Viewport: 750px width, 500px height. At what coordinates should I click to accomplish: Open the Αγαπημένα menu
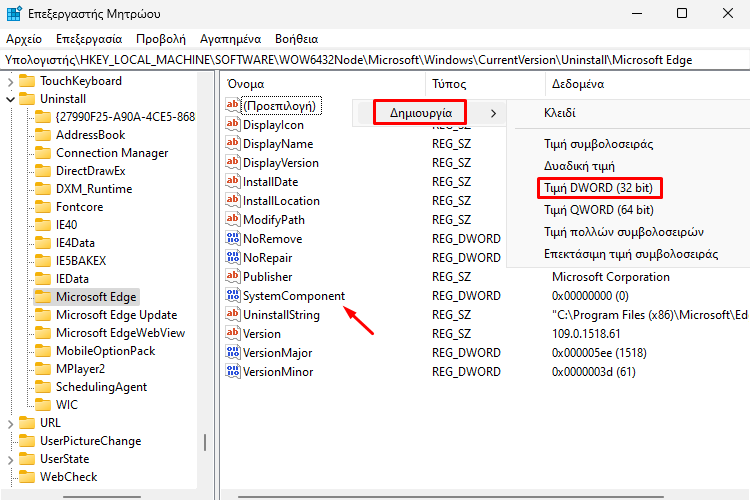point(231,39)
